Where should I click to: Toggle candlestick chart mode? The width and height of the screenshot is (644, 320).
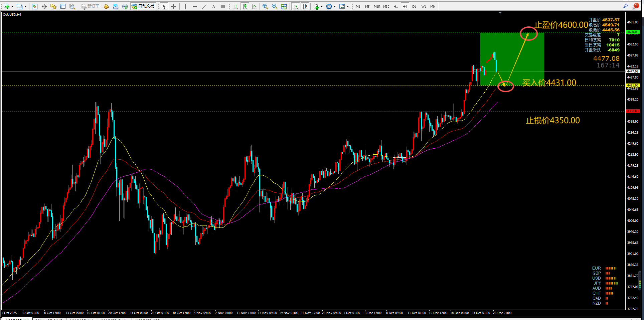point(245,6)
